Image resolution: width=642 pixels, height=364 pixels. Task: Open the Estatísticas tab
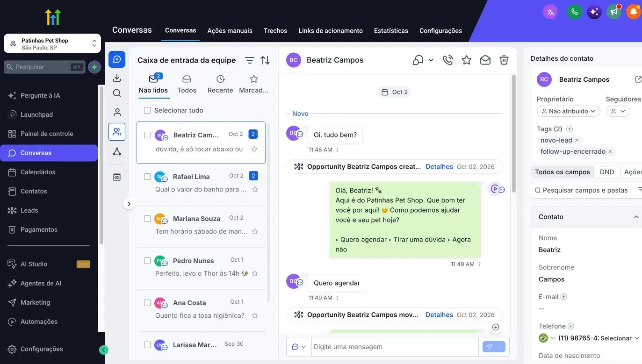pos(391,31)
